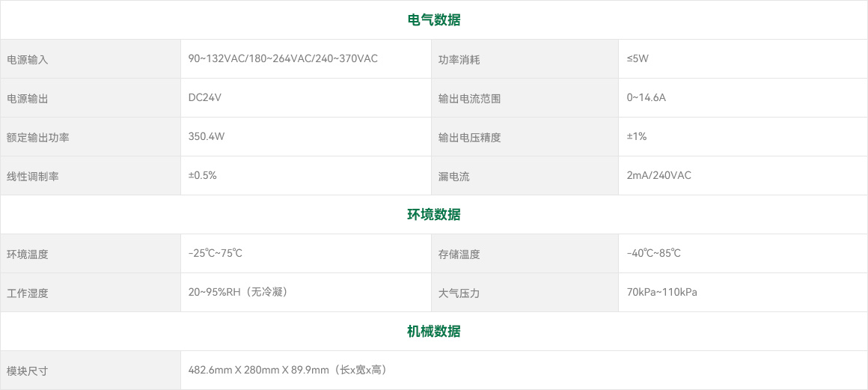Screen dimensions: 868x390
Task: Select the 额定输出功率 label cell
Action: (x=38, y=138)
